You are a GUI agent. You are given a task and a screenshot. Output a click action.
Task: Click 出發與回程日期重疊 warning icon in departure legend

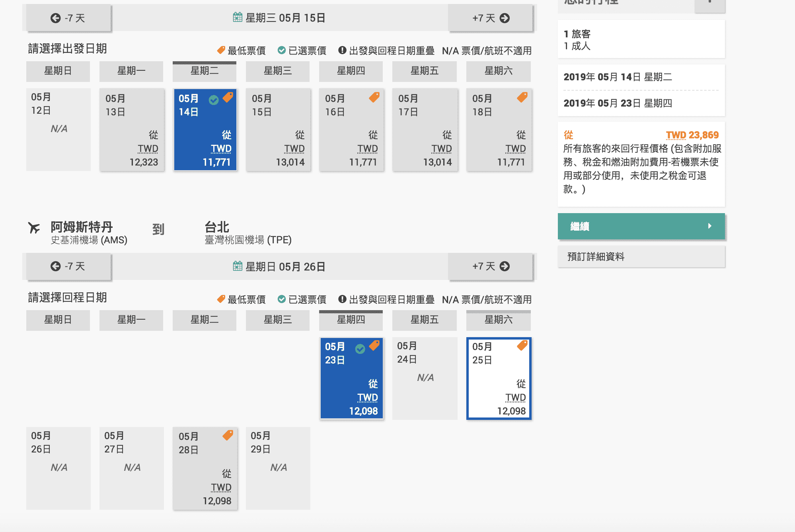pyautogui.click(x=342, y=50)
